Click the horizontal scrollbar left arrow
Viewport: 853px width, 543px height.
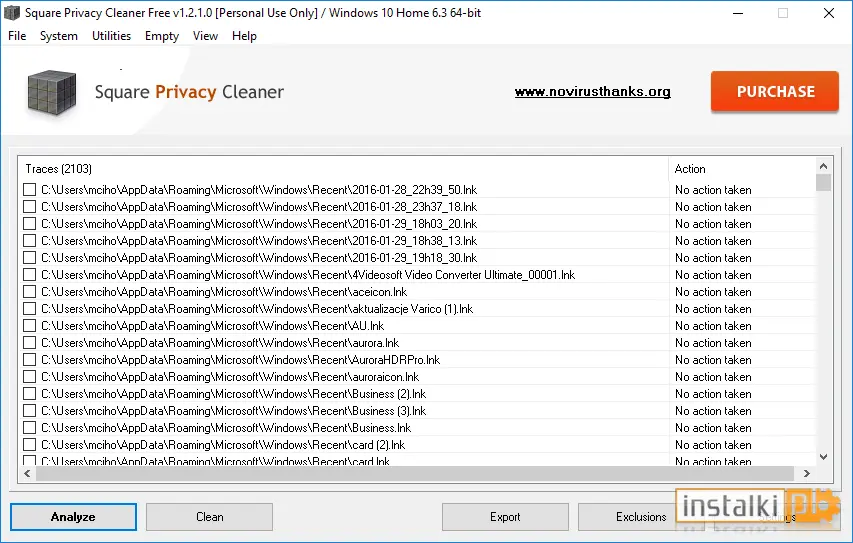click(x=27, y=473)
